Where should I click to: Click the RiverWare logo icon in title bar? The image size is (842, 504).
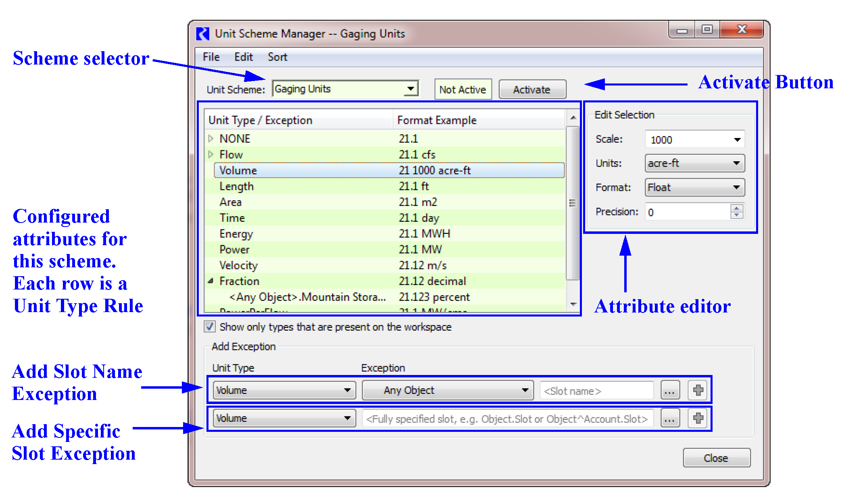click(203, 33)
